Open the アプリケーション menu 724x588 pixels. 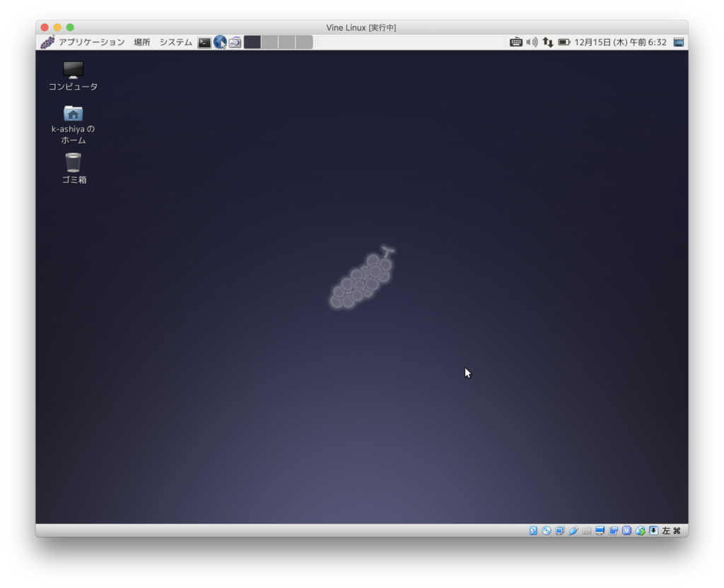click(x=91, y=42)
